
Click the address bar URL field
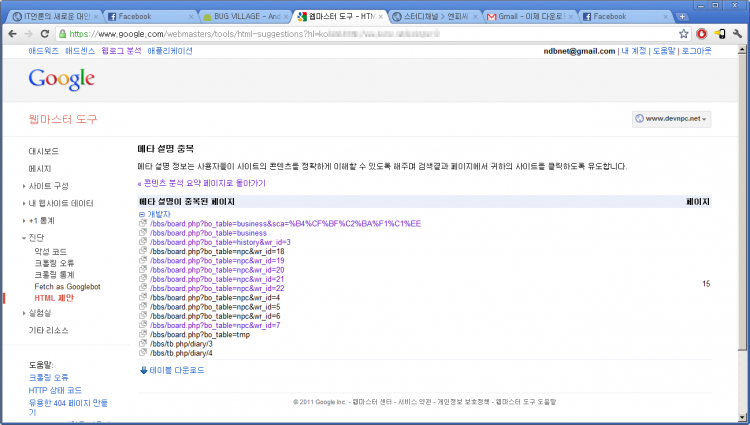(x=360, y=33)
